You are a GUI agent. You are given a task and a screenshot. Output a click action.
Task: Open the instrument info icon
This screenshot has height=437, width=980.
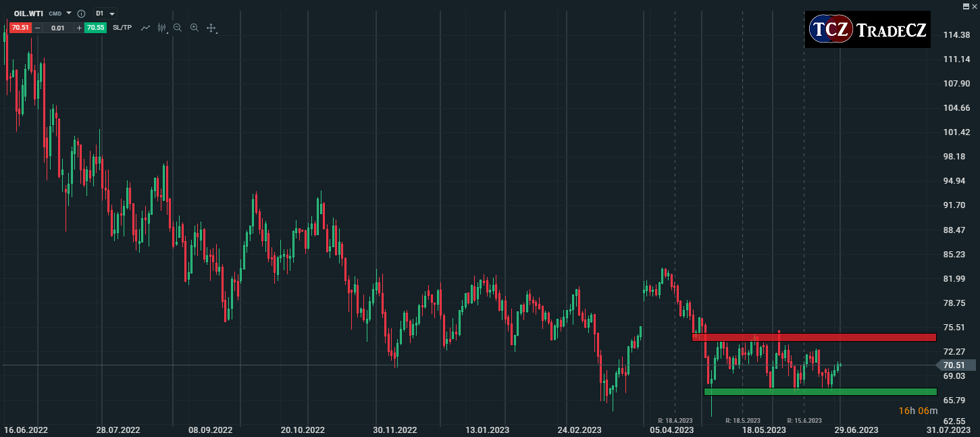click(x=81, y=14)
